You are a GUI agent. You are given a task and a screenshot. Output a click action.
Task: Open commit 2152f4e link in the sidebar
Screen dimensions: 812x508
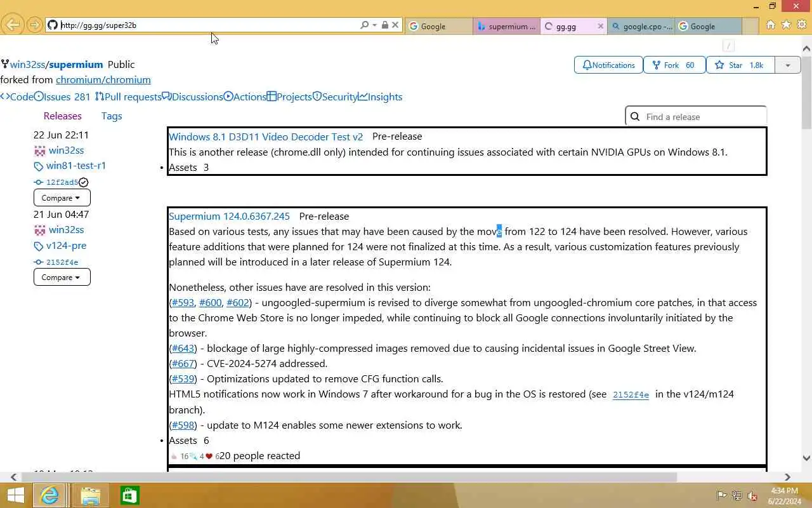coord(62,262)
